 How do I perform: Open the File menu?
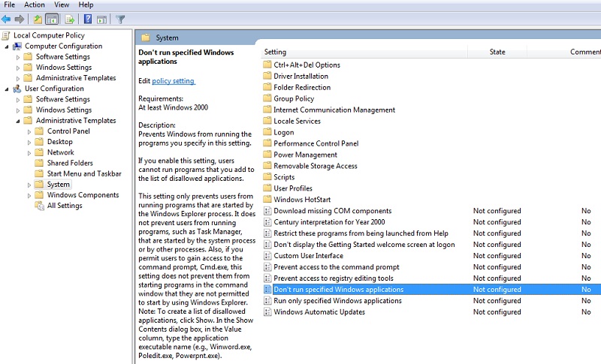[10, 5]
